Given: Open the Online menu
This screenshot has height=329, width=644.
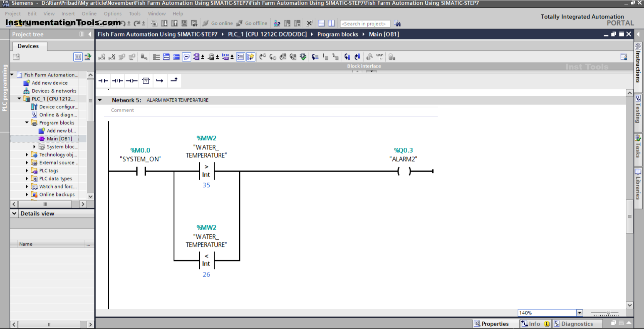Looking at the screenshot, I should pos(89,14).
